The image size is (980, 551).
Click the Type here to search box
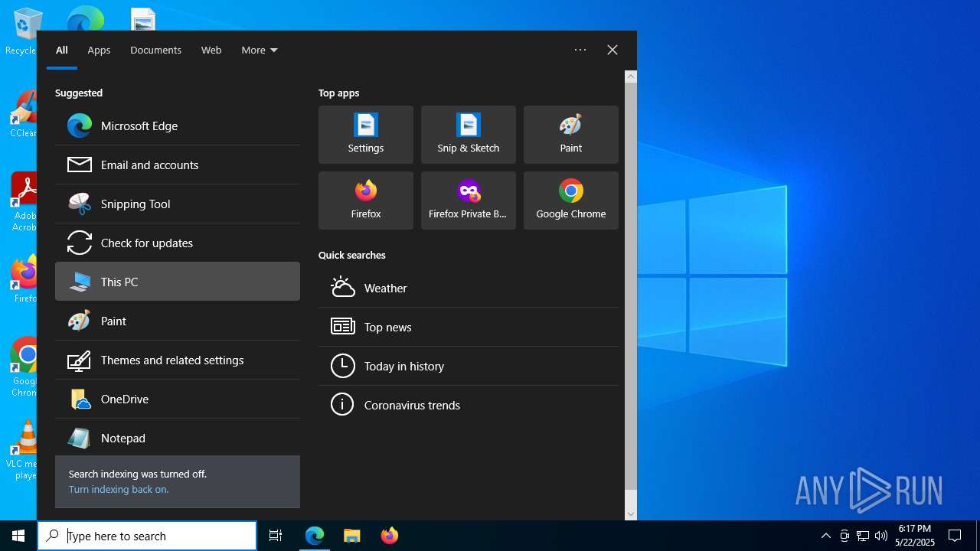click(147, 536)
